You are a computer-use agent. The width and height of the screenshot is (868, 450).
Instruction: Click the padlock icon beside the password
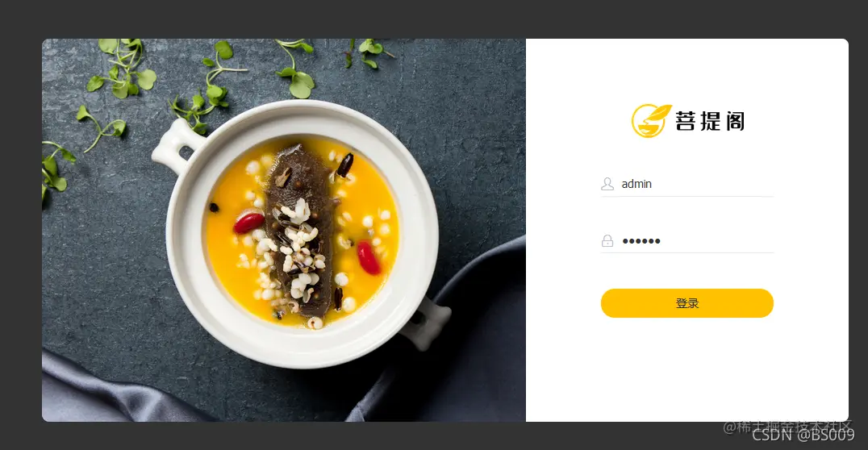[607, 241]
